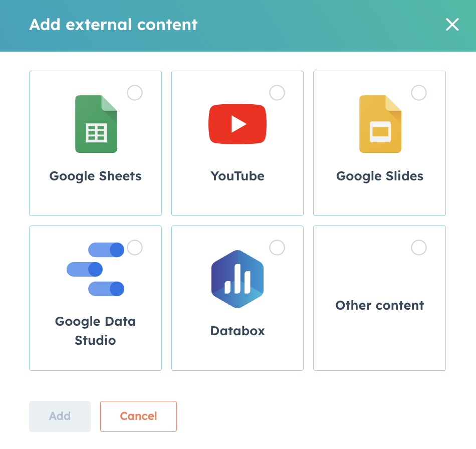Click the Add button
Screen dimensions: 476x449
click(x=60, y=416)
